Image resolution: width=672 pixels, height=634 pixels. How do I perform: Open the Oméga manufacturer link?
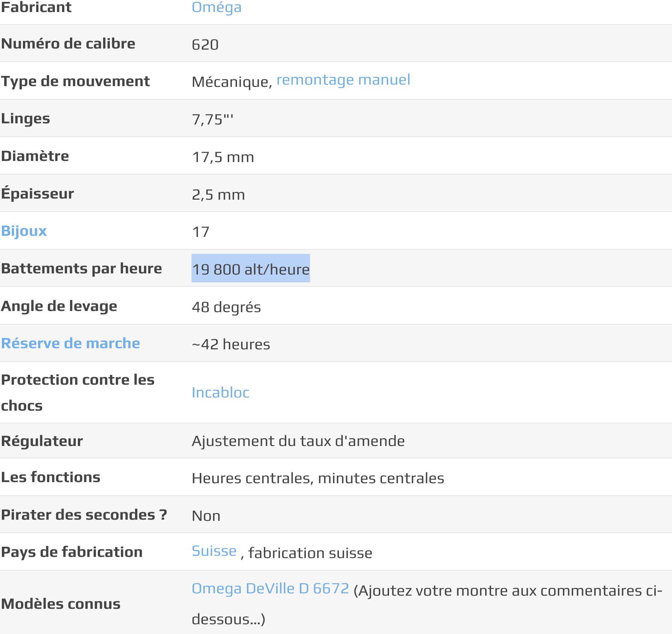[216, 8]
